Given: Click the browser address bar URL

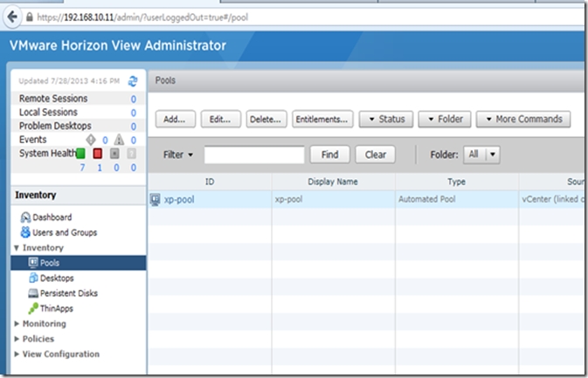Looking at the screenshot, I should [x=142, y=17].
